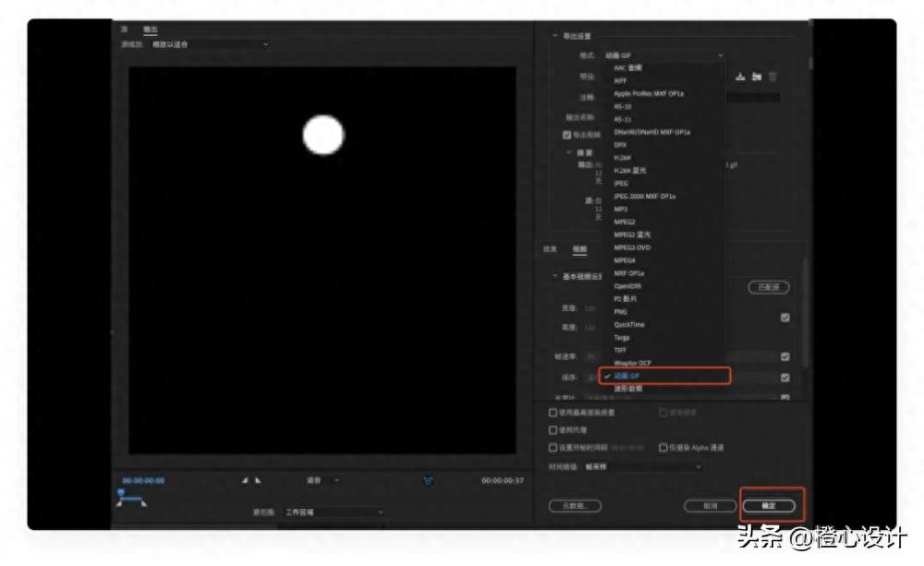Click the blue aspect ratio correction icon
The height and width of the screenshot is (566, 924).
click(429, 481)
